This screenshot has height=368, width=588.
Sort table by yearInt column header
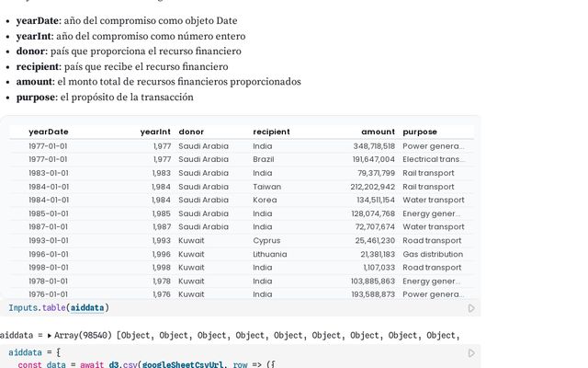pyautogui.click(x=155, y=132)
